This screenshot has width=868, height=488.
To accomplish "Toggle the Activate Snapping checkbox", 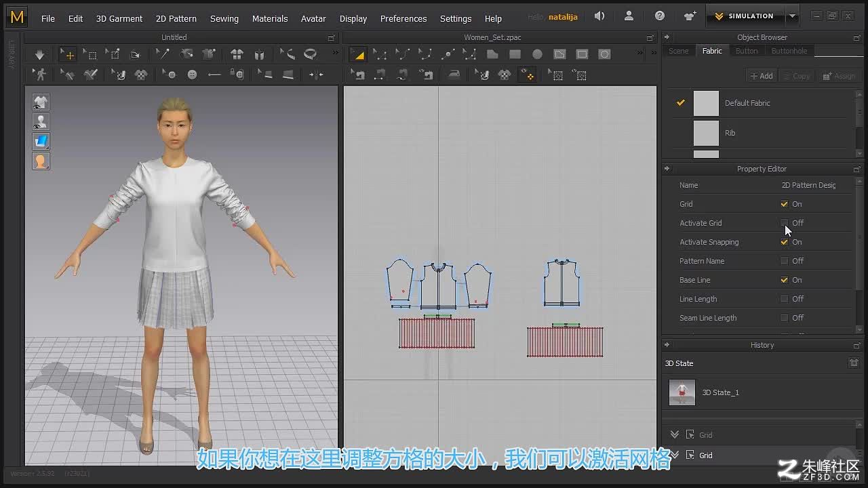I will point(785,242).
